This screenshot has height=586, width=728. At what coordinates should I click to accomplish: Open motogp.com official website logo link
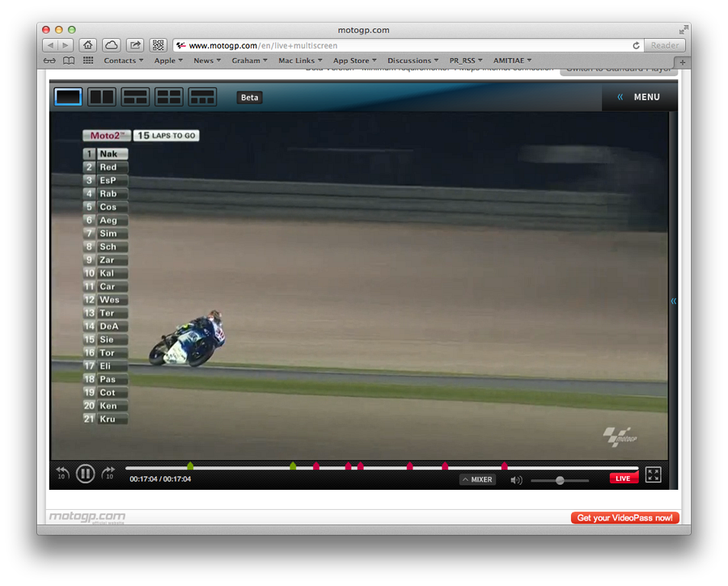[x=87, y=516]
